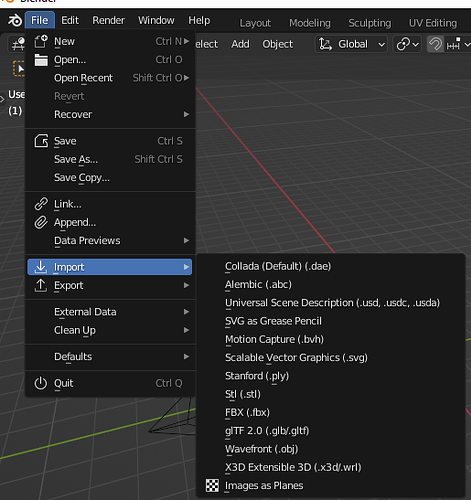
Task: Choose Scalable Vector Graphics (.svg) import
Action: tap(331, 358)
